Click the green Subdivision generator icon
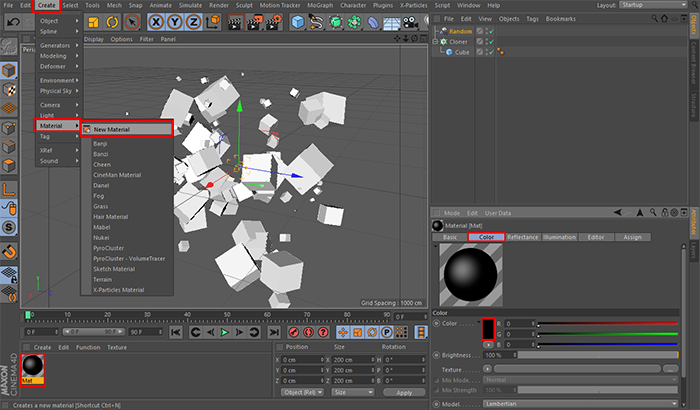Screen dimensions: 700x410 pos(336,22)
